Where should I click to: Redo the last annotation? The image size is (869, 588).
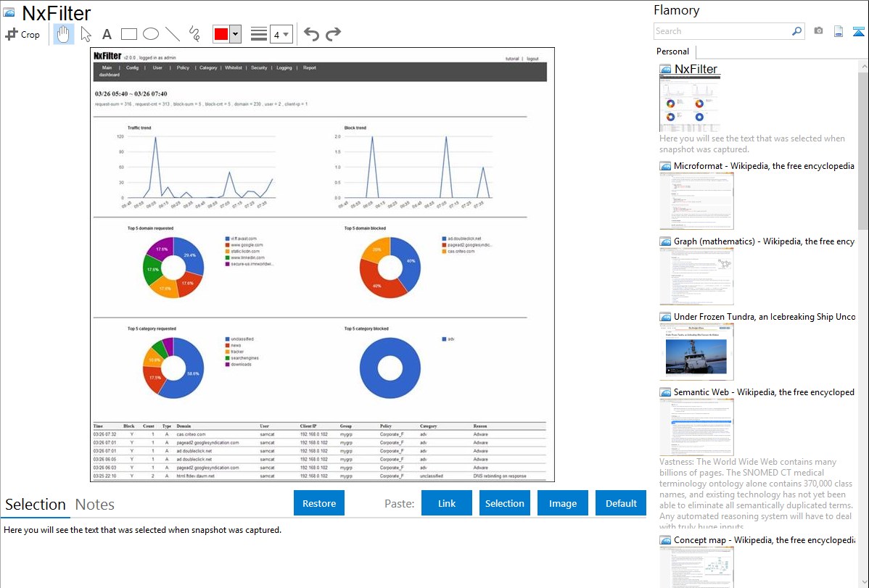[x=333, y=34]
